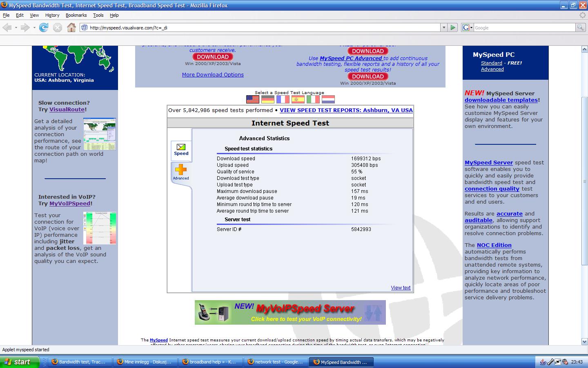Image resolution: width=588 pixels, height=368 pixels.
Task: Open the forward history dropdown arrow
Action: coord(34,27)
